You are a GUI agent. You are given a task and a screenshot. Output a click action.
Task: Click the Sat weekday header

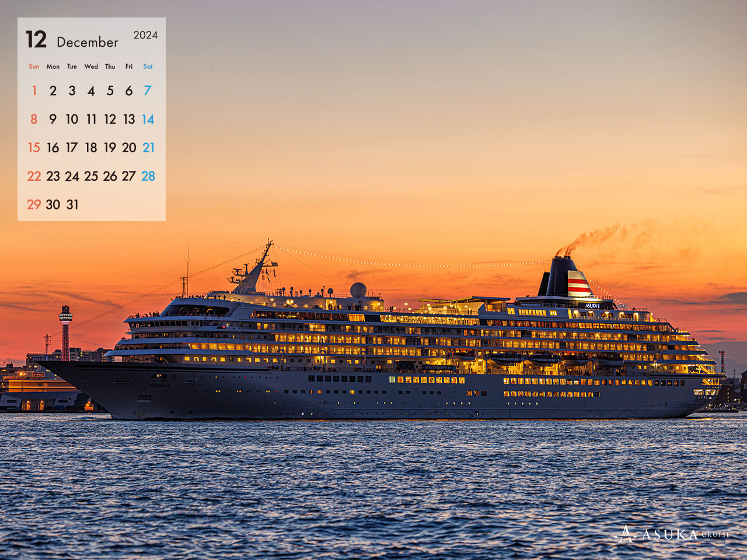(x=148, y=66)
